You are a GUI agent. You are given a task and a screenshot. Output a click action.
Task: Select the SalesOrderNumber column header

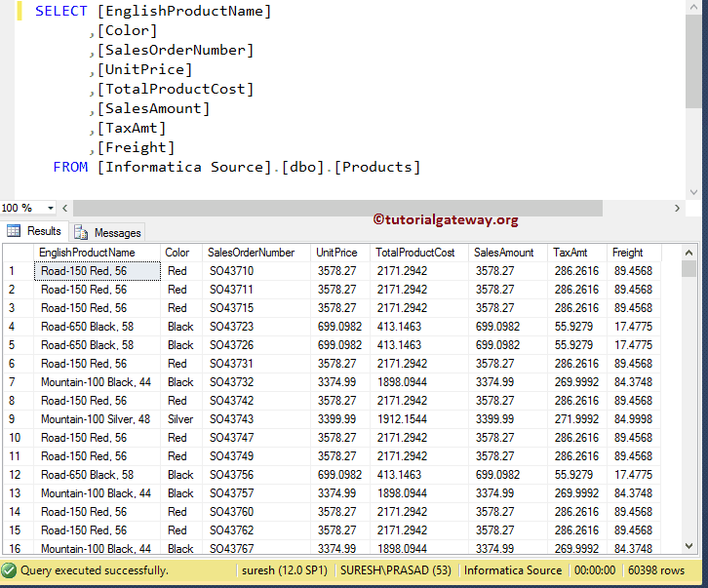[x=256, y=253]
